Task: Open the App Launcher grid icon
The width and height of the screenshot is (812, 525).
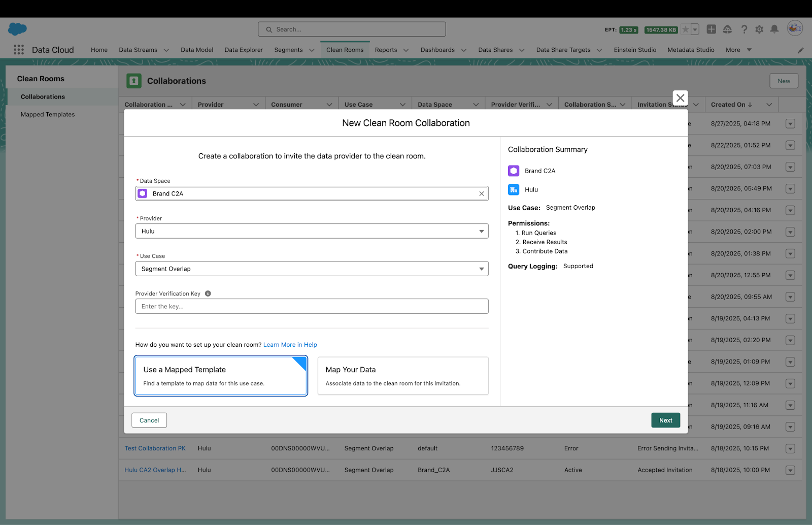Action: click(x=19, y=50)
